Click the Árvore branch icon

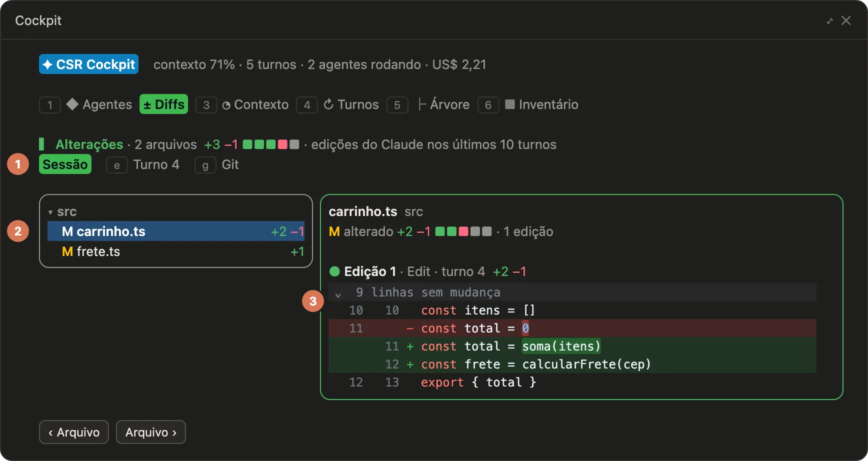pyautogui.click(x=422, y=104)
